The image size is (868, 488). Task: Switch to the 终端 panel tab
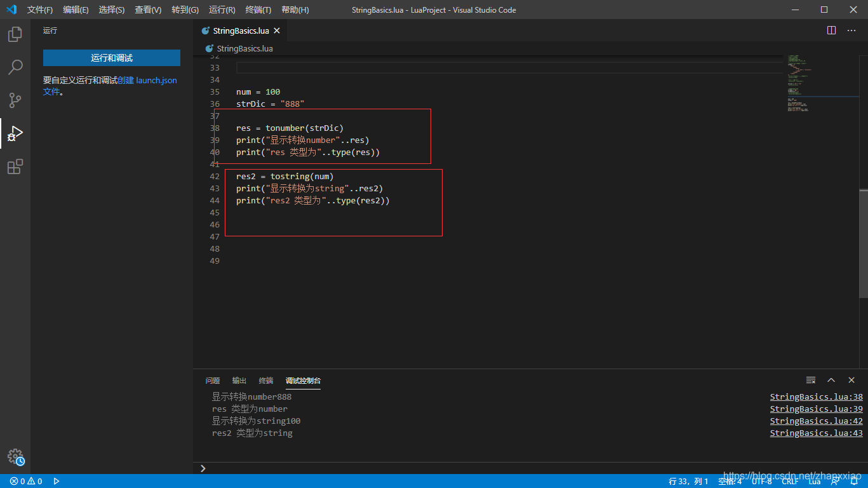(x=266, y=381)
